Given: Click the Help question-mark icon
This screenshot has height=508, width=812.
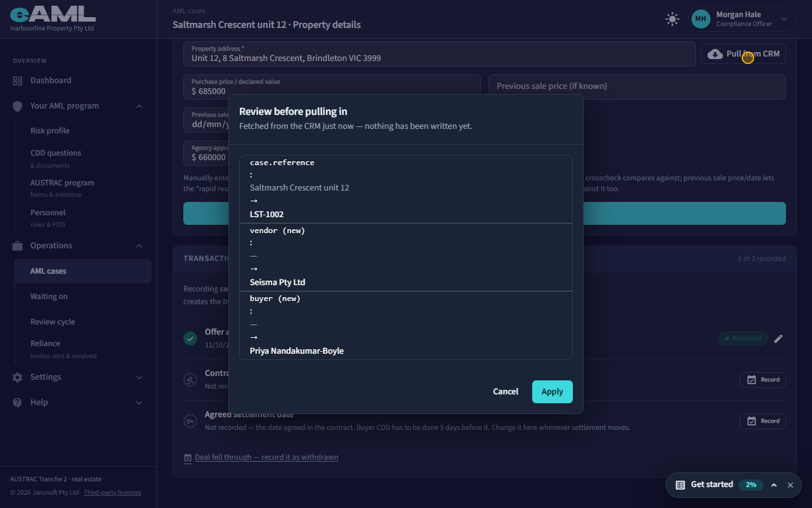Looking at the screenshot, I should (x=17, y=403).
